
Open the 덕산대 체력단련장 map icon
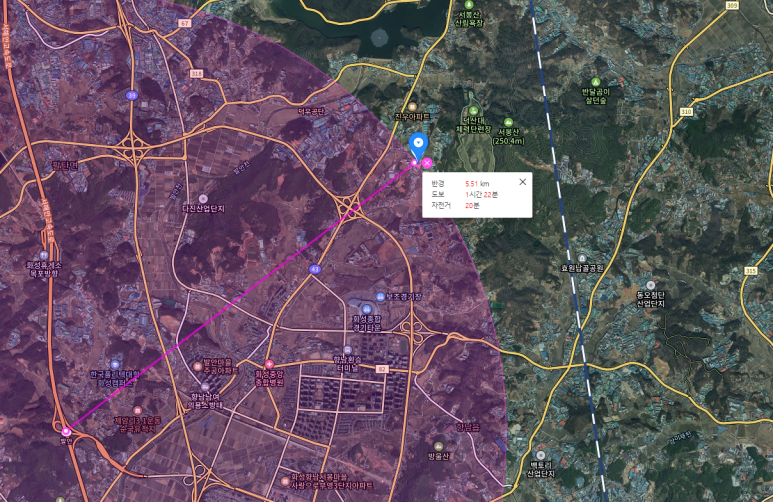pyautogui.click(x=473, y=110)
